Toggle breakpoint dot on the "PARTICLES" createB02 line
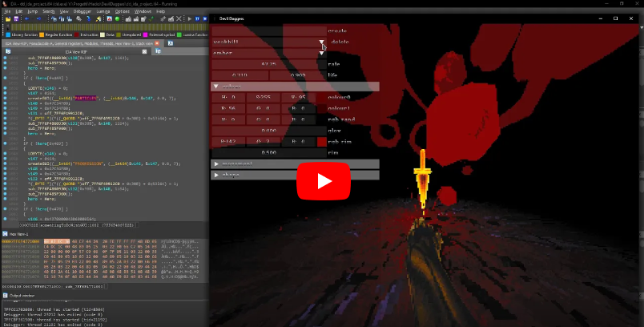 (5, 99)
